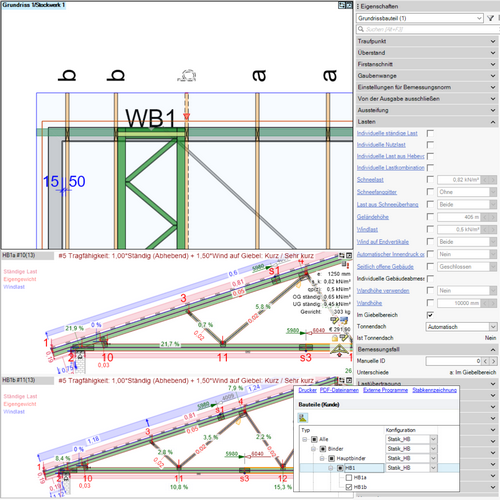The image size is (500, 500).
Task: Click the yellow padlock icon in HB1a pane
Action: pos(335,338)
